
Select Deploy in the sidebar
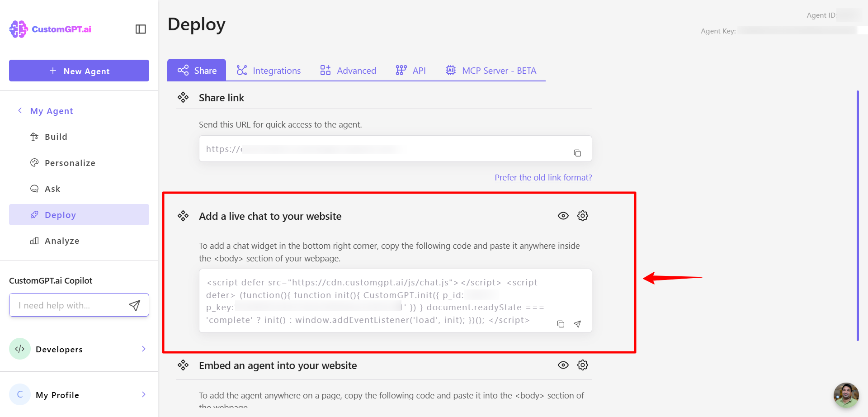(79, 215)
